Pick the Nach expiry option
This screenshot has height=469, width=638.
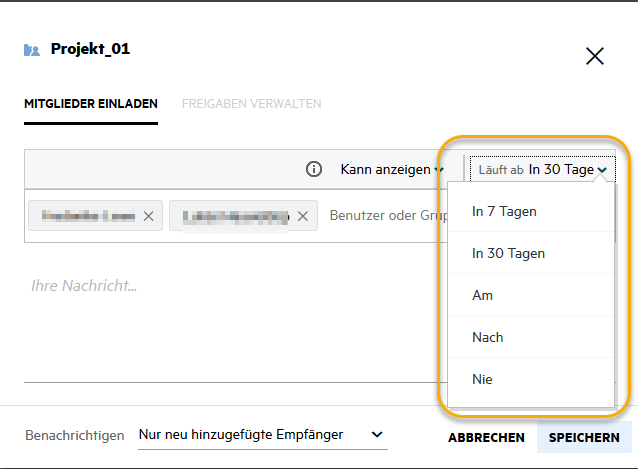tap(531, 337)
